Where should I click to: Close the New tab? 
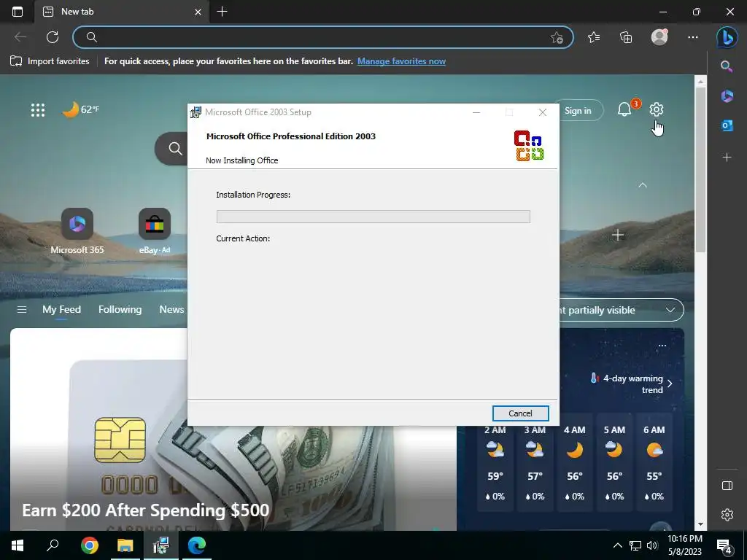tap(198, 12)
